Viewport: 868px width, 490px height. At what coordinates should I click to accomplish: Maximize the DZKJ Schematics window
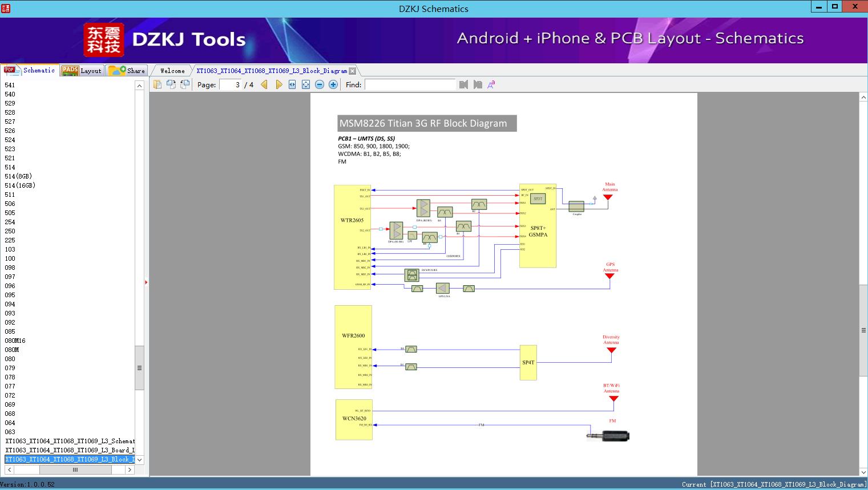click(835, 6)
